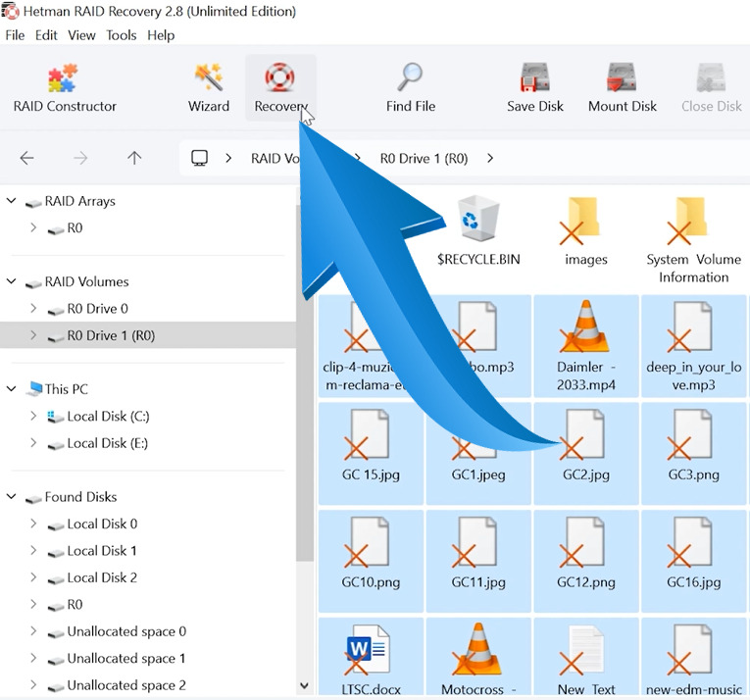Open the File menu
Screen dimensions: 750x700
click(15, 35)
